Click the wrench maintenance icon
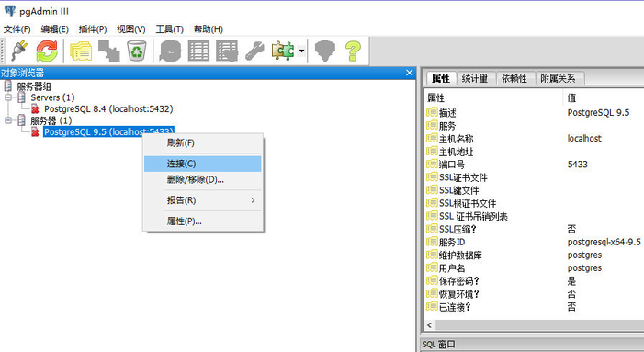The width and height of the screenshot is (644, 352). (254, 51)
